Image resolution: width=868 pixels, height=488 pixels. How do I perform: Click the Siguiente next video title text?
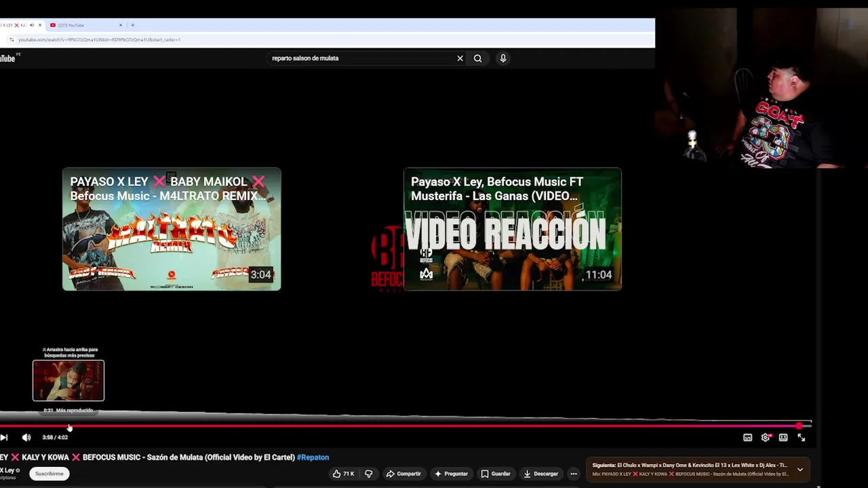click(x=690, y=466)
